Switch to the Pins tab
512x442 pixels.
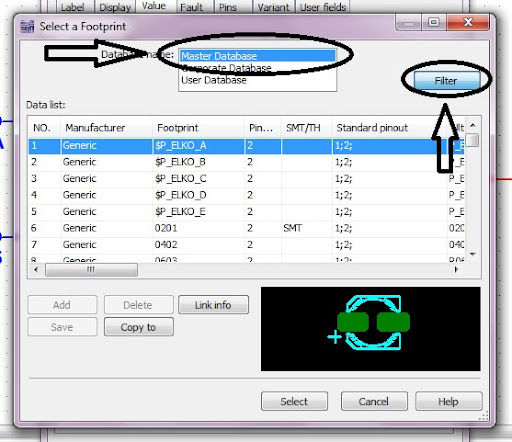pyautogui.click(x=228, y=7)
